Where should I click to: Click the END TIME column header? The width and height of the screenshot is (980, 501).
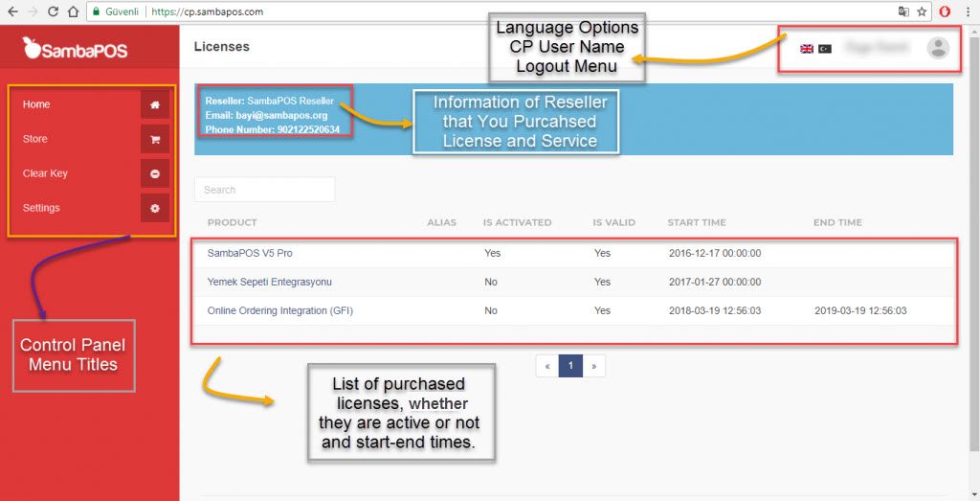point(837,222)
